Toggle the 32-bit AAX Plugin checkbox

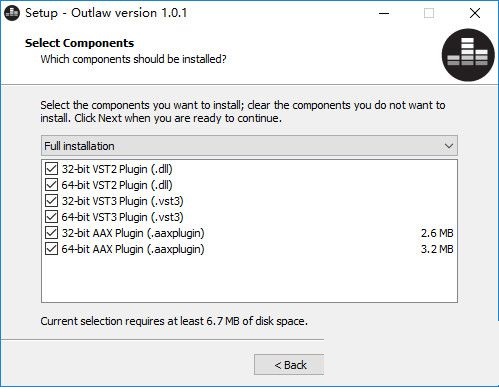51,233
